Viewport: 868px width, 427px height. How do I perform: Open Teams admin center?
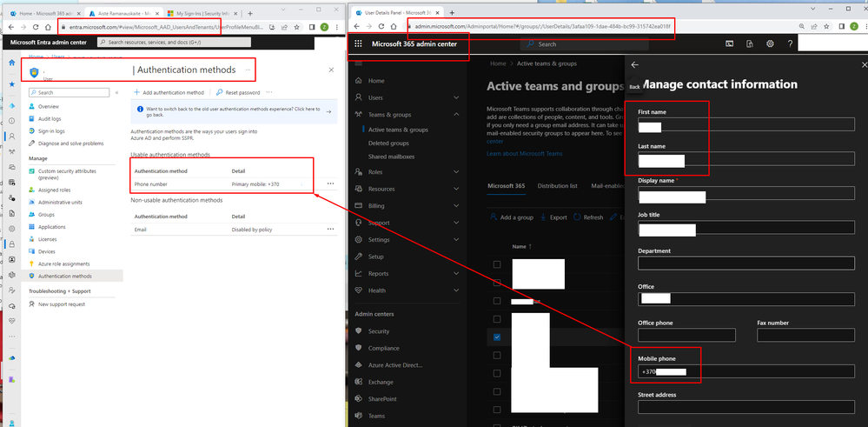[376, 416]
